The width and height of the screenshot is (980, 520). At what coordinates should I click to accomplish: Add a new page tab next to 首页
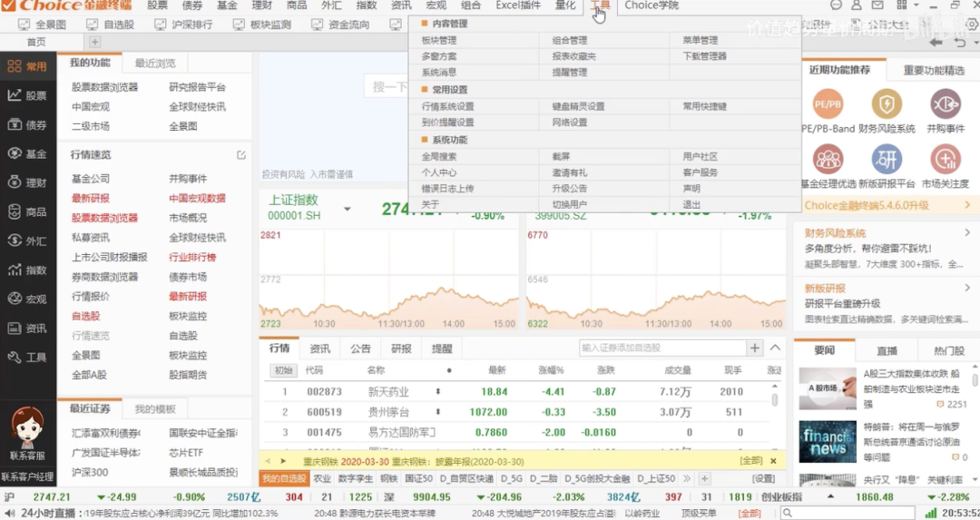(x=94, y=42)
